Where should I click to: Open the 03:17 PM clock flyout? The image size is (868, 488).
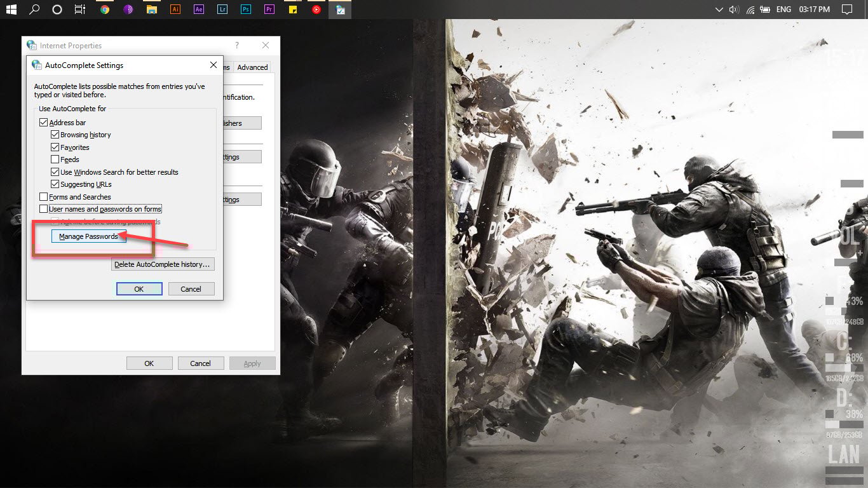(x=815, y=10)
